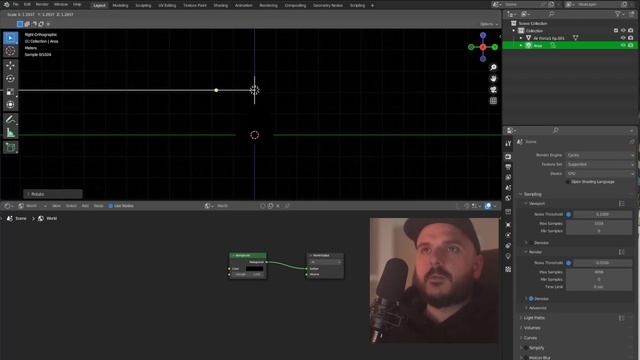Toggle Use Nodes checkbox
The height and width of the screenshot is (360, 640).
tap(111, 206)
